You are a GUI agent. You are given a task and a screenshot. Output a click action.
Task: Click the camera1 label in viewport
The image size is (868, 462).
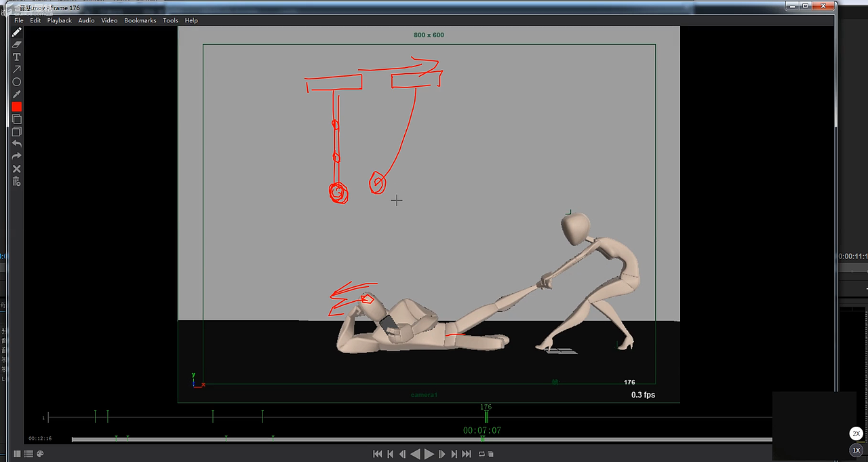pyautogui.click(x=424, y=395)
